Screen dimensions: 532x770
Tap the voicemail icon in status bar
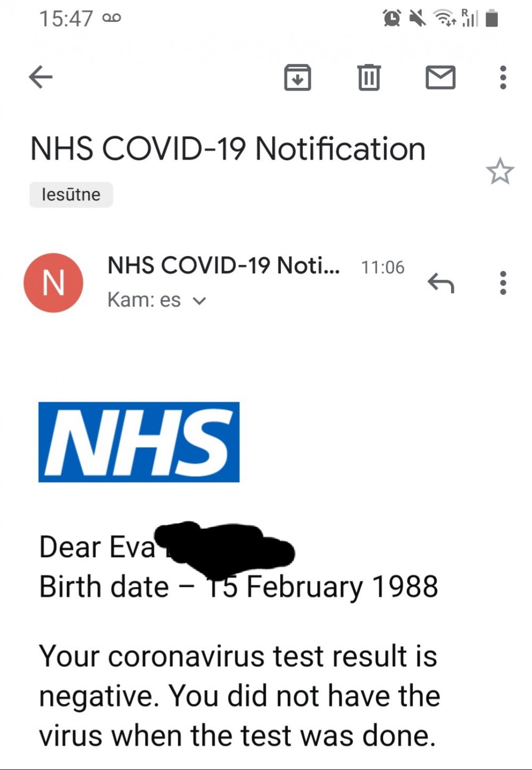point(112,18)
